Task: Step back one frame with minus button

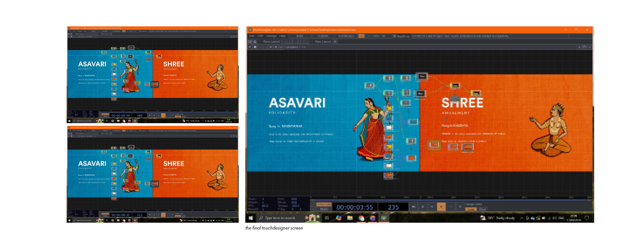Action: (450, 207)
